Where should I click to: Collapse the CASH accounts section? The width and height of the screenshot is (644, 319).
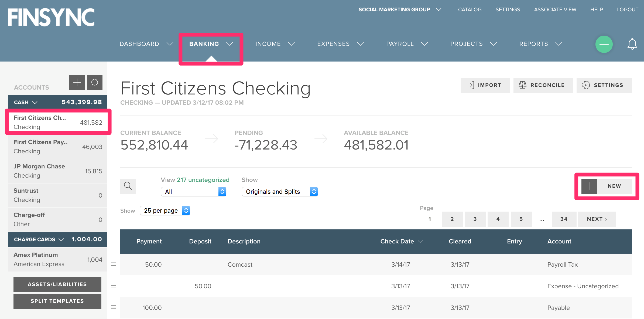coord(26,102)
